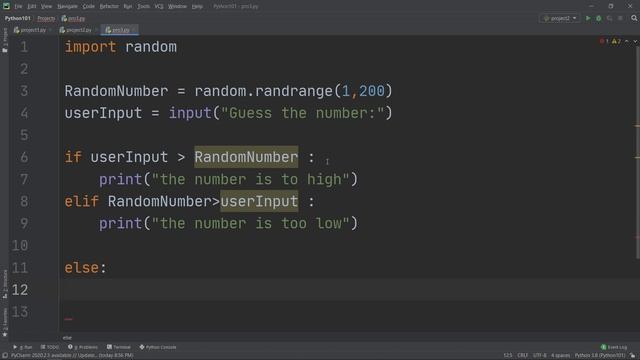
Task: Place cursor on empty line 12
Action: (x=349, y=290)
